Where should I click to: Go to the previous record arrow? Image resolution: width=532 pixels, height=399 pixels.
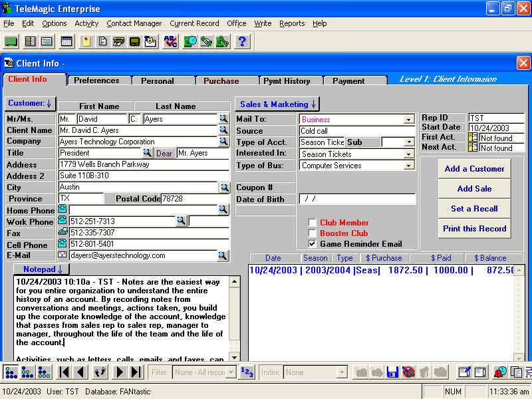pos(80,372)
